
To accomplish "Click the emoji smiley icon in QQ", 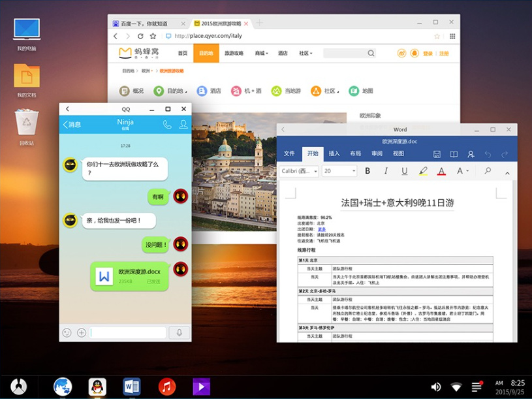I will (67, 333).
